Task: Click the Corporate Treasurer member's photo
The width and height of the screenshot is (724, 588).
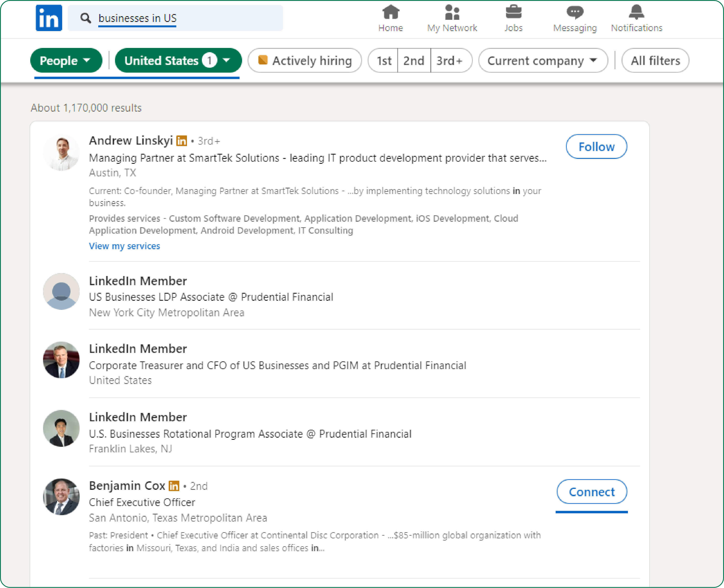Action: 61,360
